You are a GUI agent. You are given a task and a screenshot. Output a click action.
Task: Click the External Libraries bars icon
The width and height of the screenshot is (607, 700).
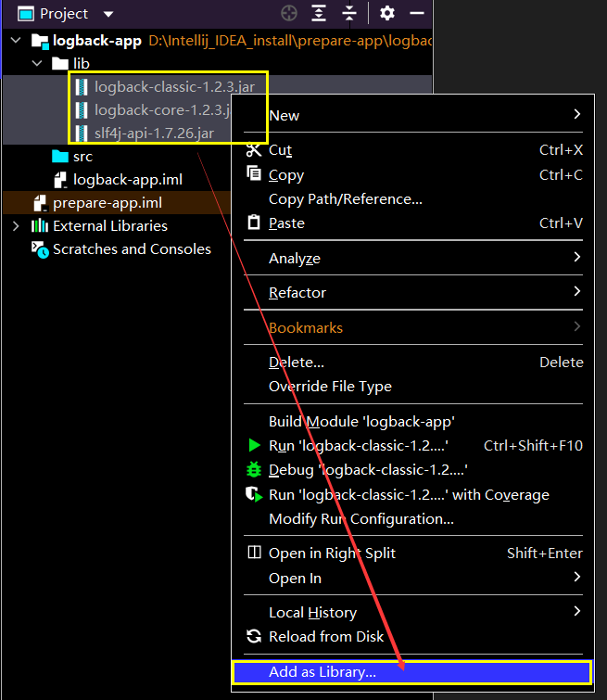pos(40,226)
